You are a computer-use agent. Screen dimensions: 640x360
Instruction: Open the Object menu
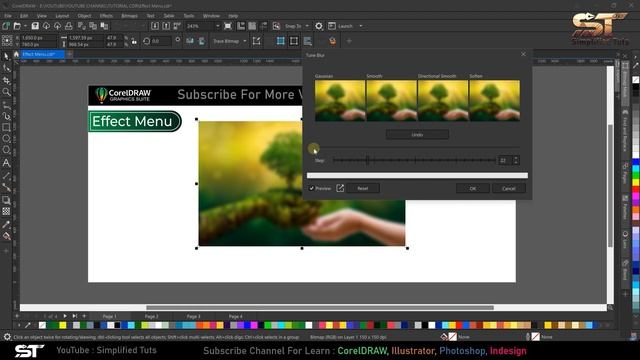[84, 16]
